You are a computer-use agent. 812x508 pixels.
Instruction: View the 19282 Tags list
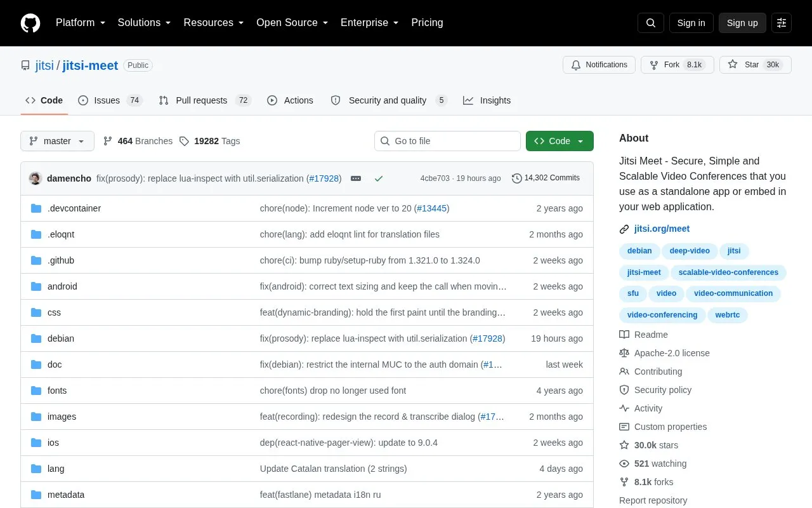[209, 141]
